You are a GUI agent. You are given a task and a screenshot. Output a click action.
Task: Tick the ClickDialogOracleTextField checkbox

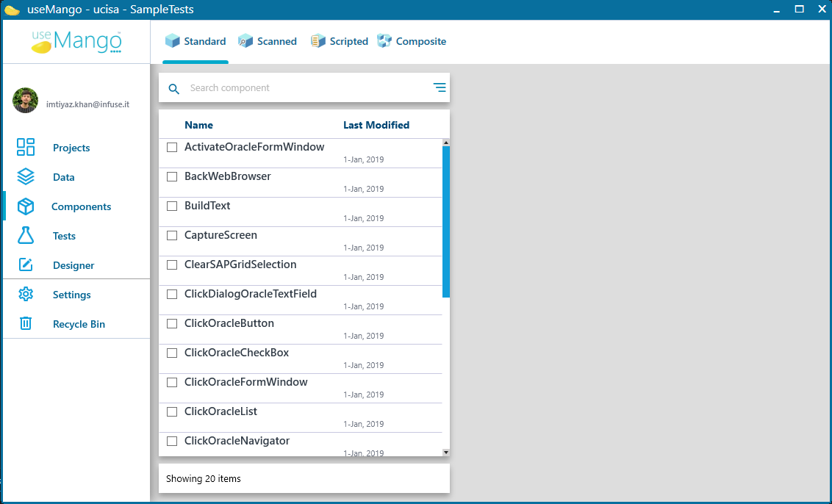pos(172,294)
